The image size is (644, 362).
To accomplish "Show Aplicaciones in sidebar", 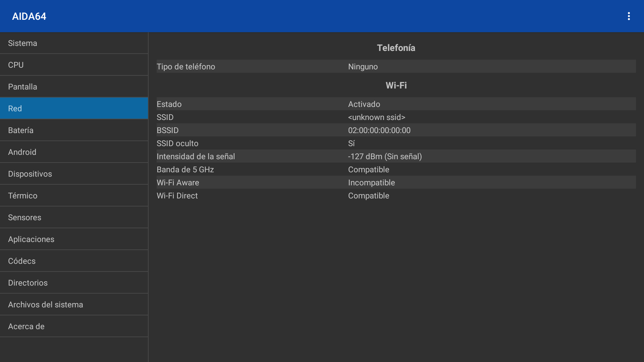I will click(x=74, y=239).
